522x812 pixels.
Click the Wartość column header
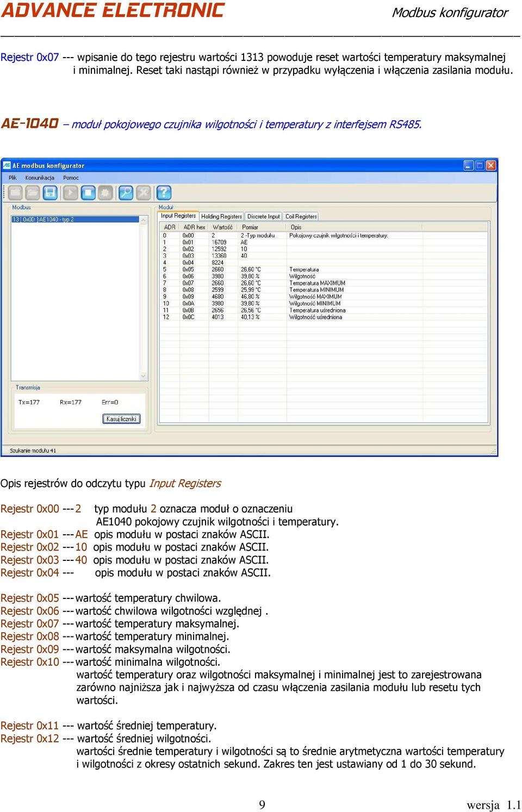click(x=223, y=227)
